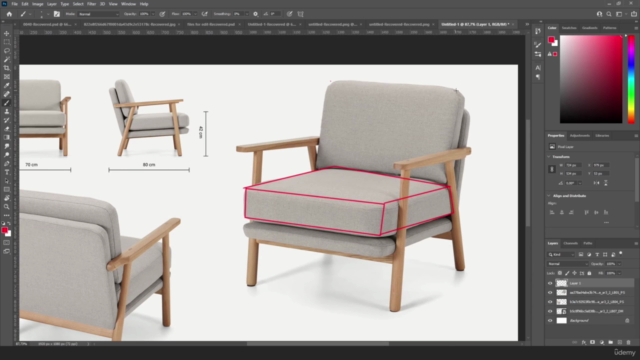640x360 pixels.
Task: Click the Home icon in options bar
Action: point(9,14)
